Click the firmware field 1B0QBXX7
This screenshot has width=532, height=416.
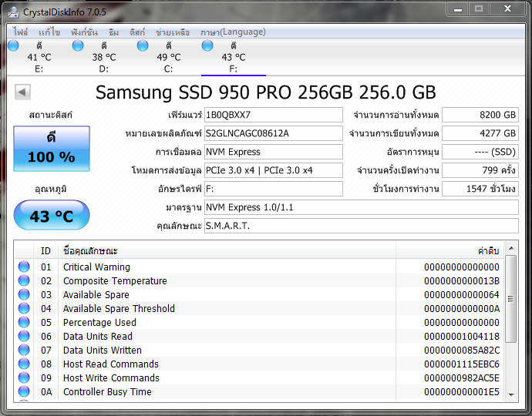(x=273, y=116)
